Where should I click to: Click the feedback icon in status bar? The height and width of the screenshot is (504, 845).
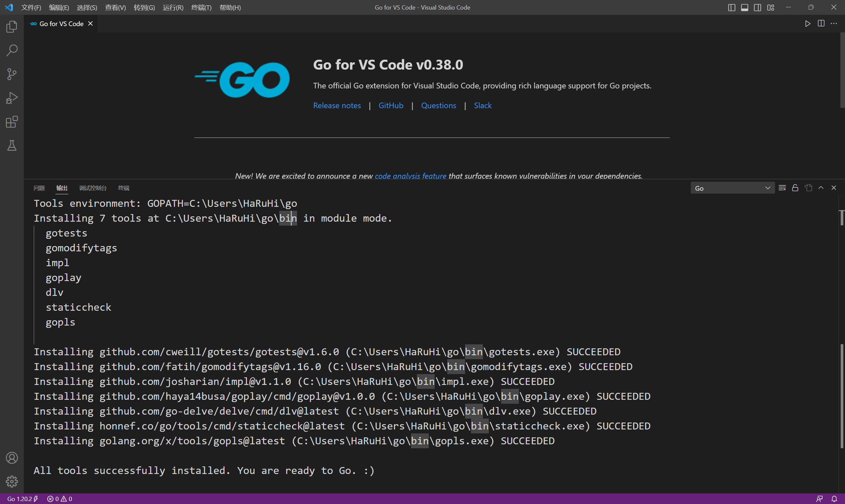(x=819, y=499)
